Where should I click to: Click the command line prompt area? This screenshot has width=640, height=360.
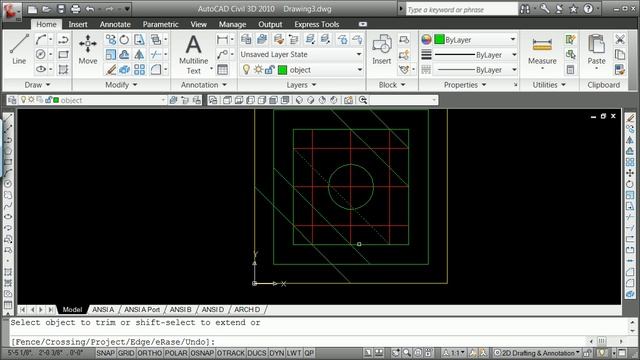click(298, 342)
